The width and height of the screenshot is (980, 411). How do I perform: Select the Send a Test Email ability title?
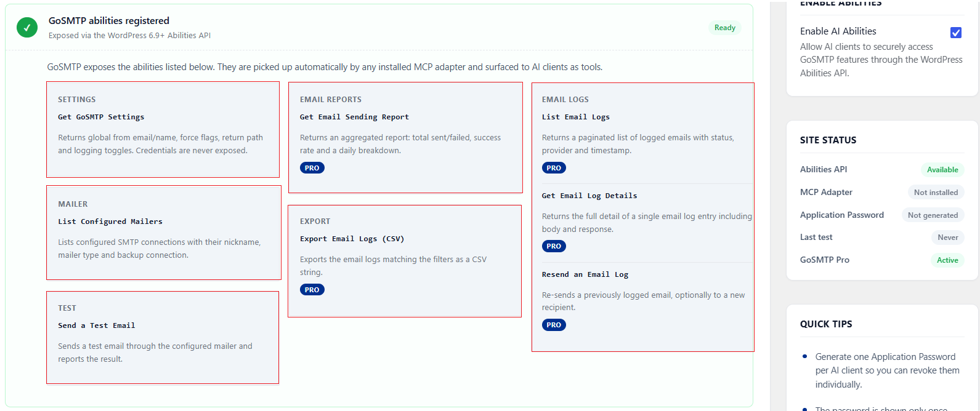coord(97,325)
